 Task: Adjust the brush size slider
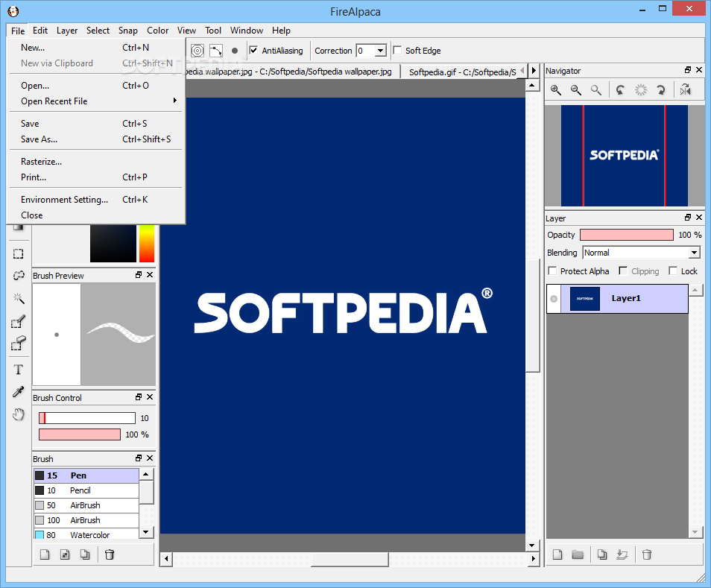click(x=87, y=418)
